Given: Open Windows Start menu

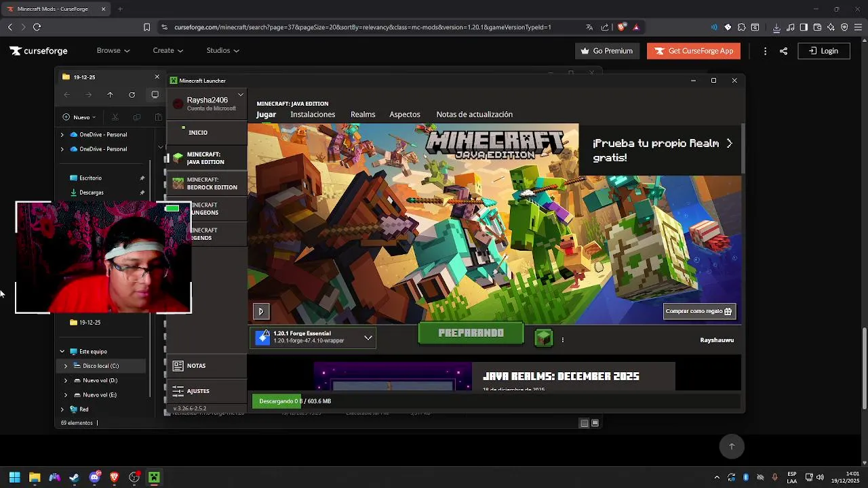Looking at the screenshot, I should [14, 477].
